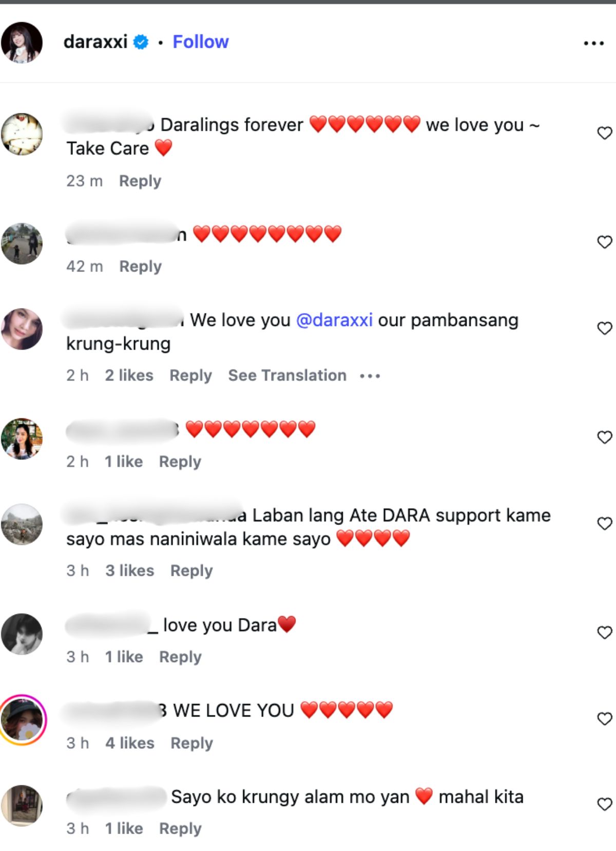Like the 'WE LOVE YOU' comment
616x851 pixels.
coord(605,719)
